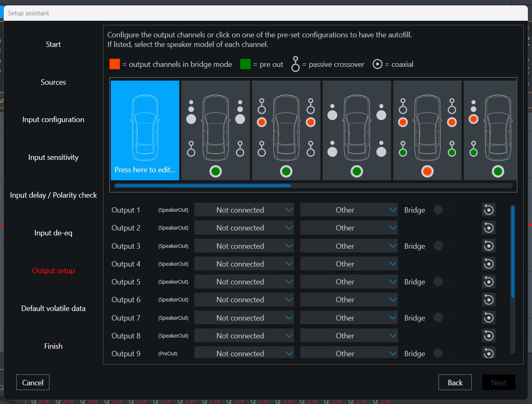Reset Output 8 with its restore icon
This screenshot has width=532, height=404.
489,336
